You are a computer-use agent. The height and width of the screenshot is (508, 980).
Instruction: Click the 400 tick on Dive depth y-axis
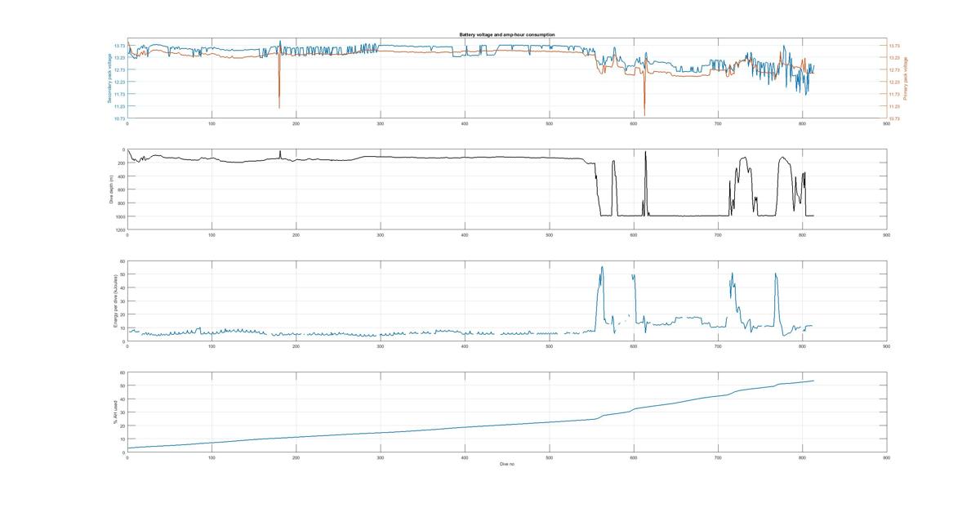click(x=122, y=176)
